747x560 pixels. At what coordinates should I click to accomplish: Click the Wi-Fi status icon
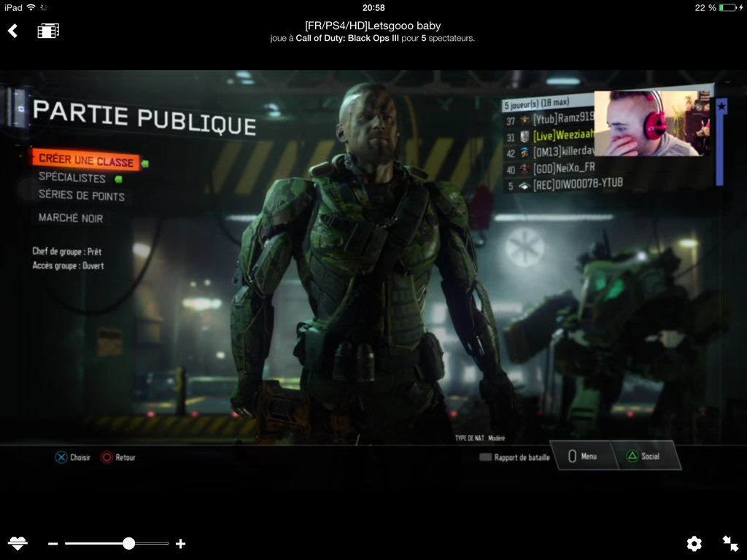31,7
